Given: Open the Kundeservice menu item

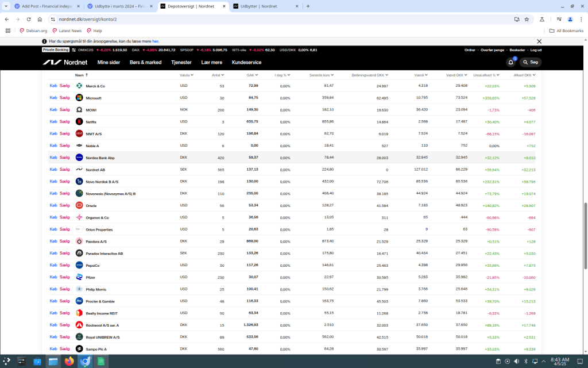Looking at the screenshot, I should coord(246,62).
